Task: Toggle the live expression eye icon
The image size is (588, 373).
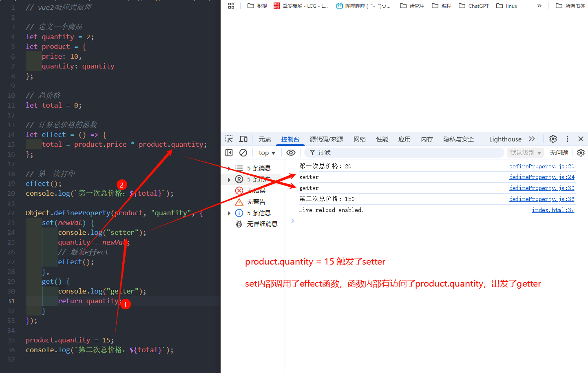Action: pyautogui.click(x=291, y=152)
